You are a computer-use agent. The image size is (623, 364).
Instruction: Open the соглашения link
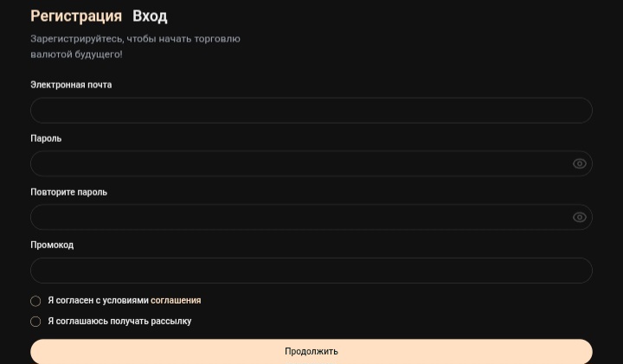click(176, 301)
